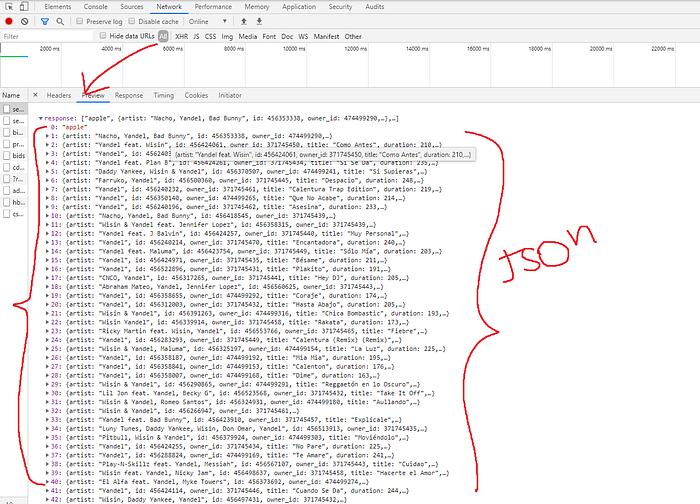Image resolution: width=700 pixels, height=504 pixels.
Task: Expand item 30 Take It Off entry
Action: (x=47, y=393)
